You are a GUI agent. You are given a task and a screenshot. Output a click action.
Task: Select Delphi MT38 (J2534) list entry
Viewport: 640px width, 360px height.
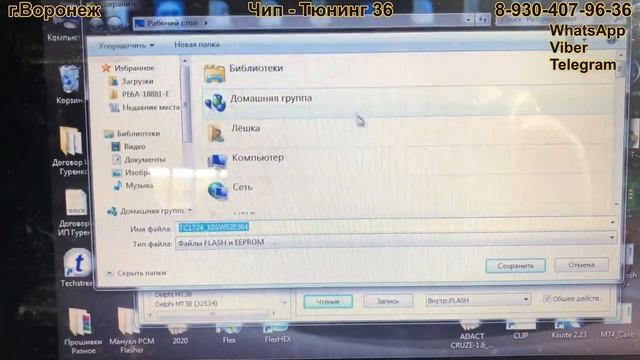(x=186, y=304)
